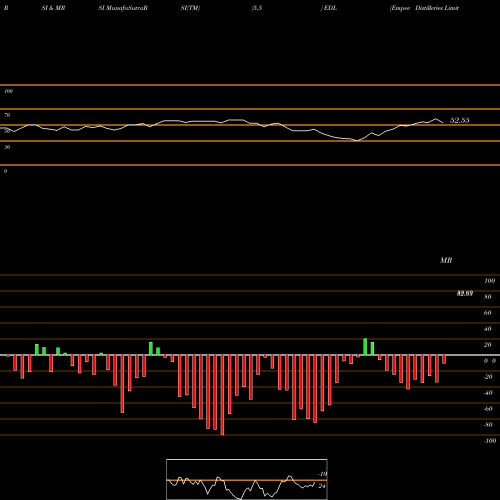Click the "SI MunafaSutraR" header text
The image size is (500, 500).
click(123, 8)
